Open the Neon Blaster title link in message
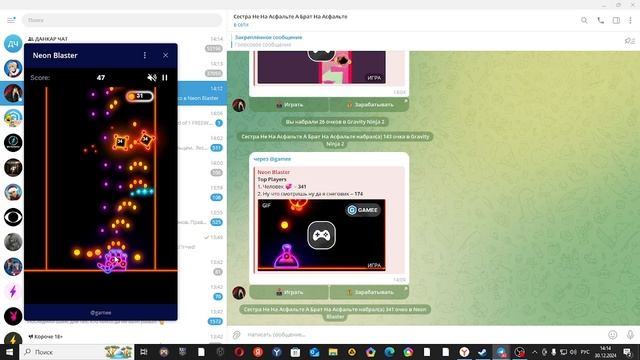Image resolution: width=640 pixels, height=360 pixels. (273, 172)
